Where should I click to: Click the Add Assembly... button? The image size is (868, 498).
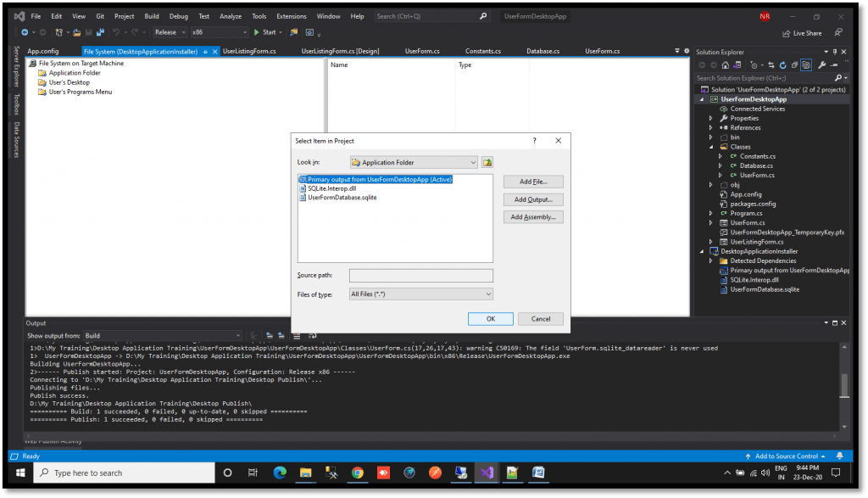(533, 217)
